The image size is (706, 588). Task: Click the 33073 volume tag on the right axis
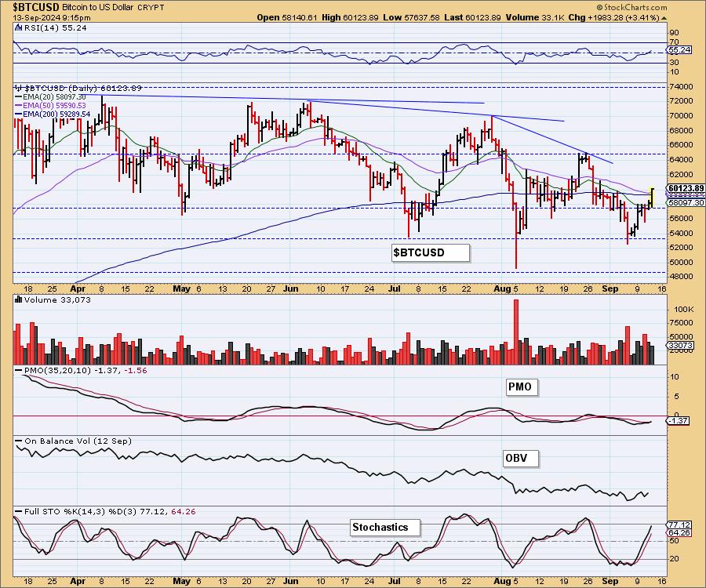pyautogui.click(x=680, y=346)
